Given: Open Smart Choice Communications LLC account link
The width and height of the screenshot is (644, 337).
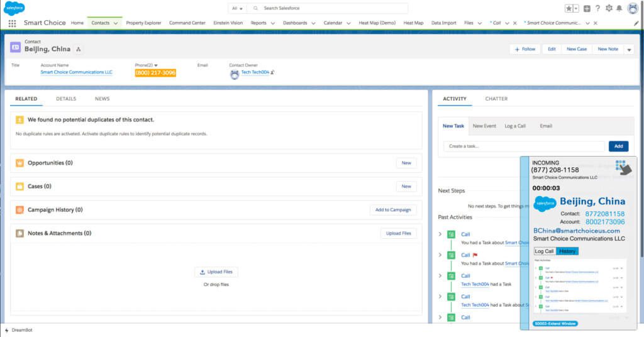Looking at the screenshot, I should pyautogui.click(x=76, y=72).
